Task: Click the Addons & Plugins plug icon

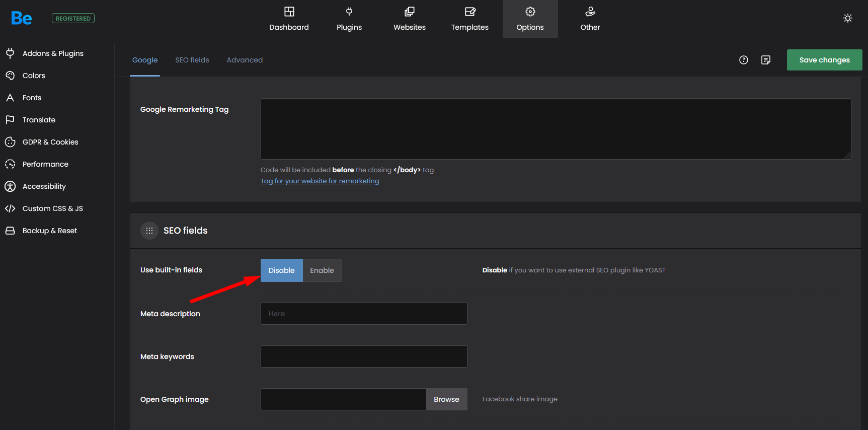Action: point(10,53)
